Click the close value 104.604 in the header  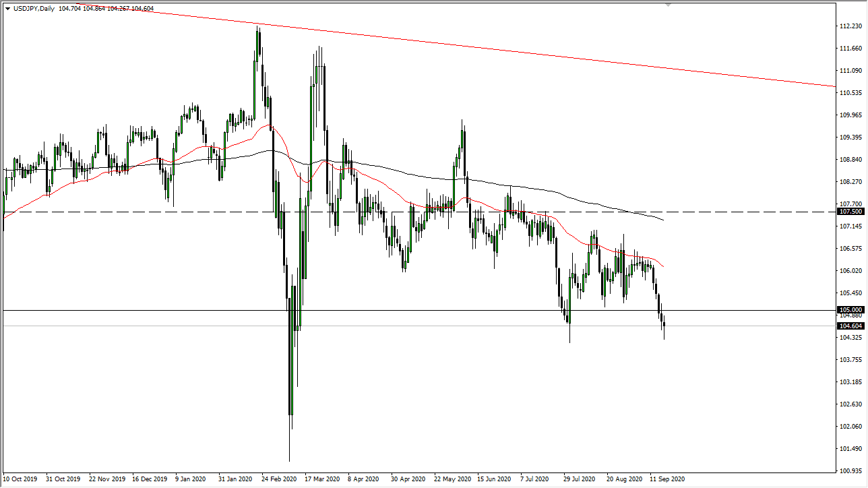(142, 9)
